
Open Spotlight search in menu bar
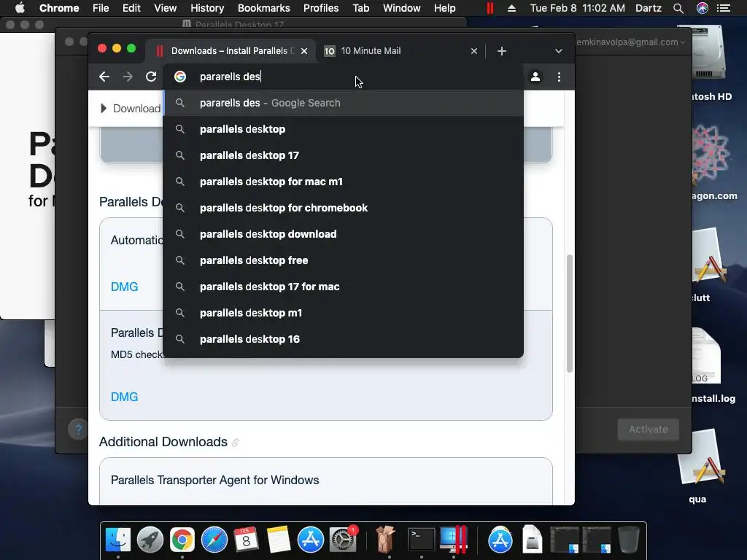point(678,8)
